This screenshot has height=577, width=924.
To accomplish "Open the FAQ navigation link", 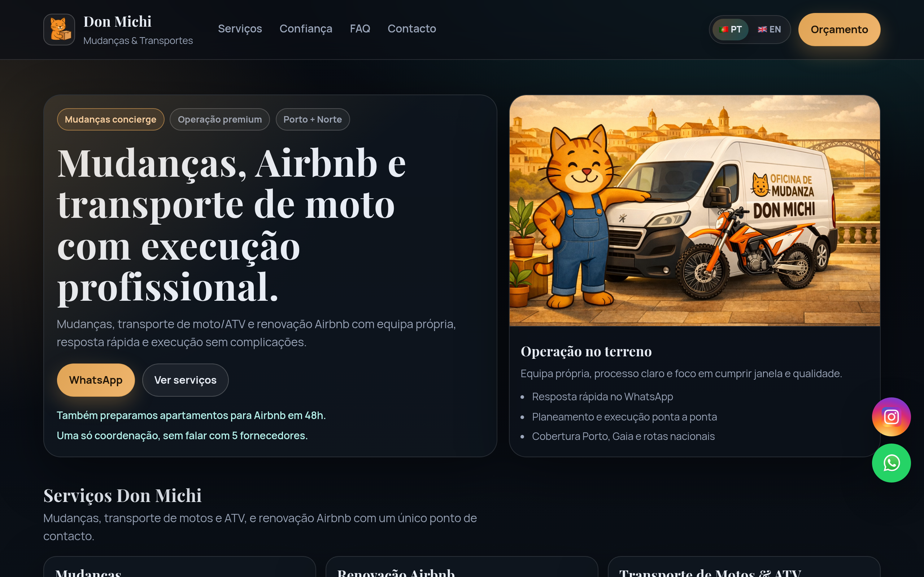I will [x=359, y=28].
